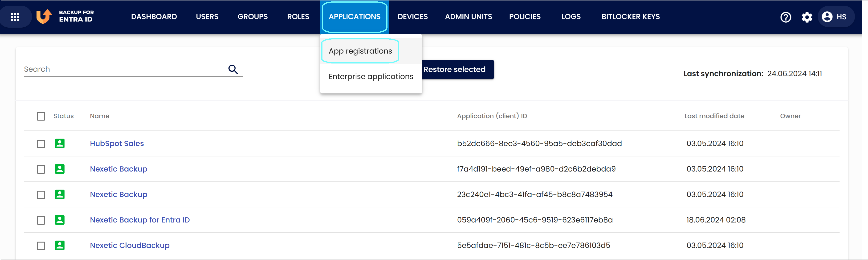This screenshot has height=260, width=868.
Task: Open the Nexetic CloudBackup link
Action: 130,245
